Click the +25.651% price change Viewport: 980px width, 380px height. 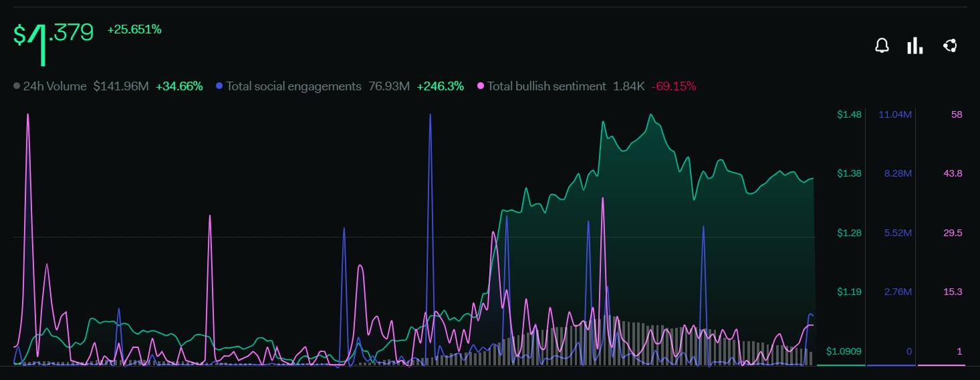coord(134,29)
